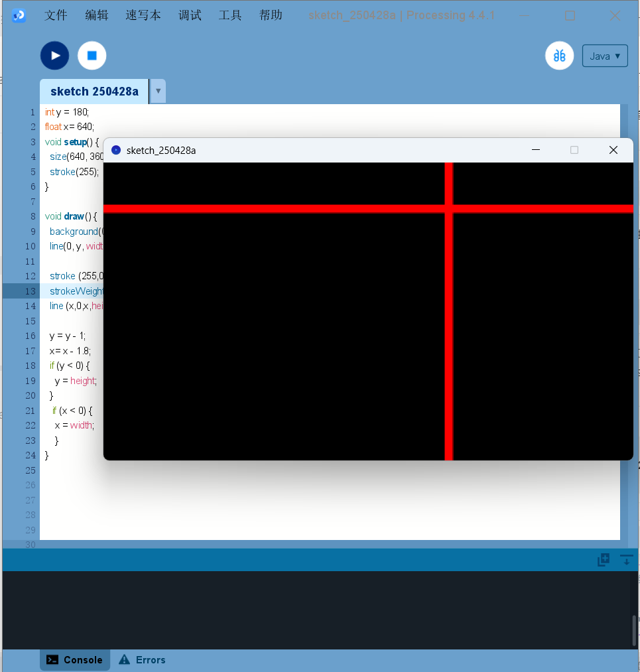Click the console scroll-to-bottom icon
The width and height of the screenshot is (640, 672).
tap(626, 560)
